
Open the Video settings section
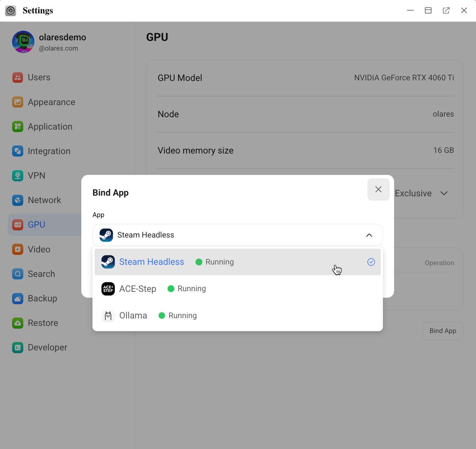39,249
